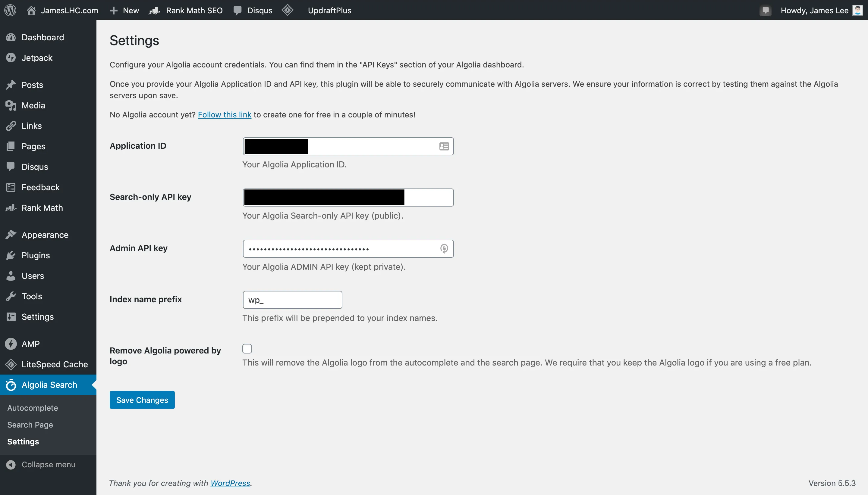Click the Collapse menu arrow icon
The image size is (868, 495).
[x=11, y=464]
